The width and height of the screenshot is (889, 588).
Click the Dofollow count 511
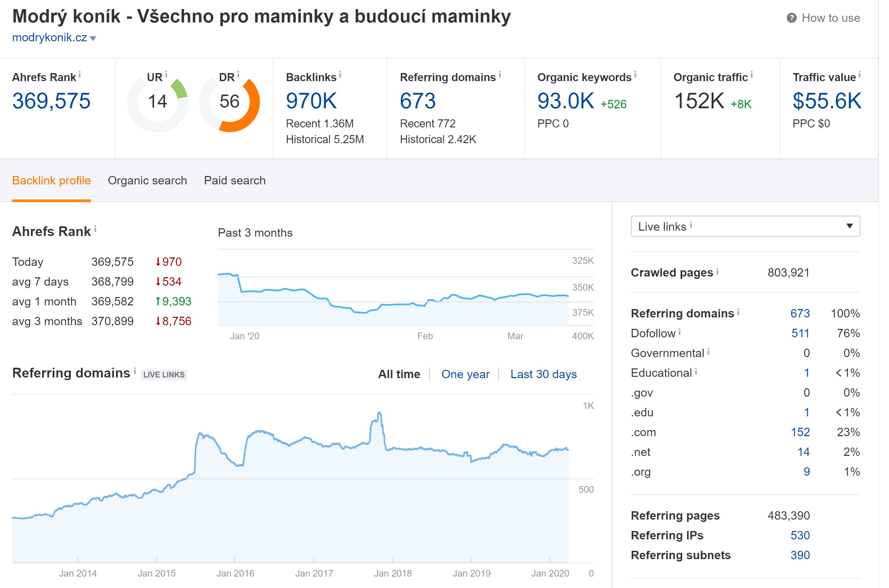(800, 333)
